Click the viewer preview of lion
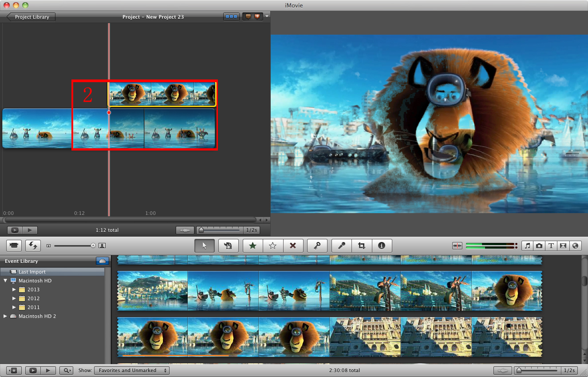The image size is (588, 377). coord(429,124)
